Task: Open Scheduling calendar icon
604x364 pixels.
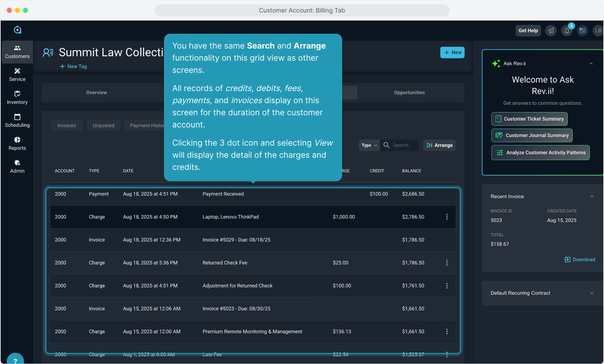Action: click(17, 121)
